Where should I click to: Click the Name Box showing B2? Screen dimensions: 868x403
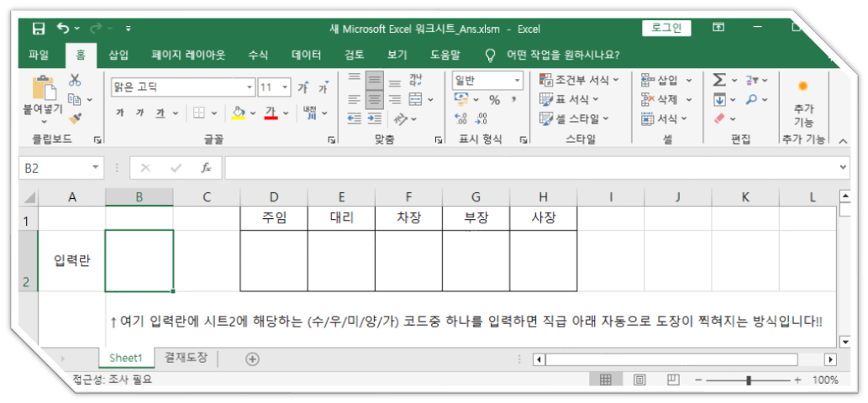55,168
